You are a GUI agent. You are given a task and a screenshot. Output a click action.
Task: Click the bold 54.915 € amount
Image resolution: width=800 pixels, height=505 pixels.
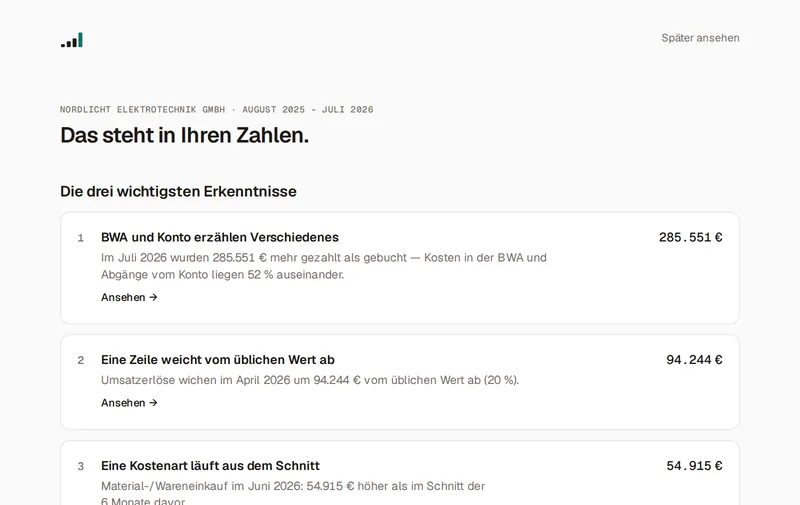click(694, 466)
